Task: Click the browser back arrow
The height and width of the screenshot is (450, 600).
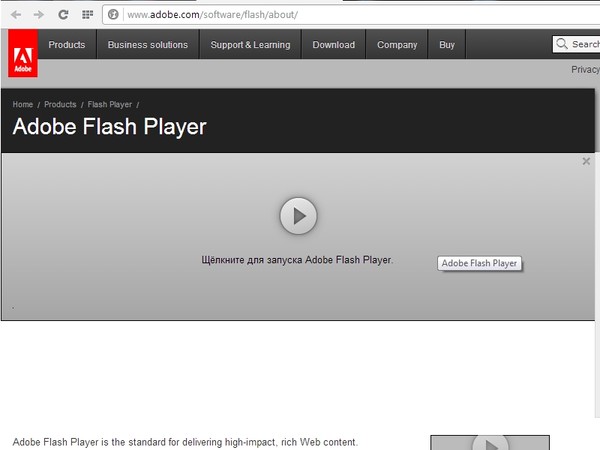Action: (x=16, y=15)
